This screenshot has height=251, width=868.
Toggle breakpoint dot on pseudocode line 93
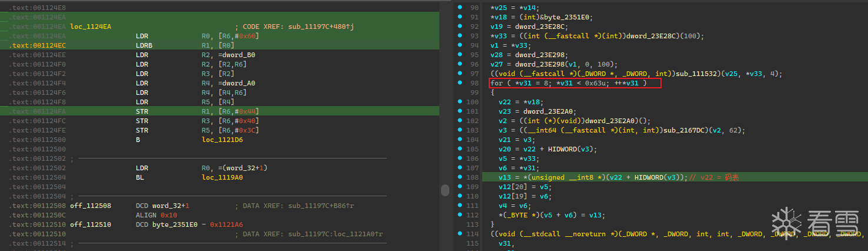click(459, 36)
